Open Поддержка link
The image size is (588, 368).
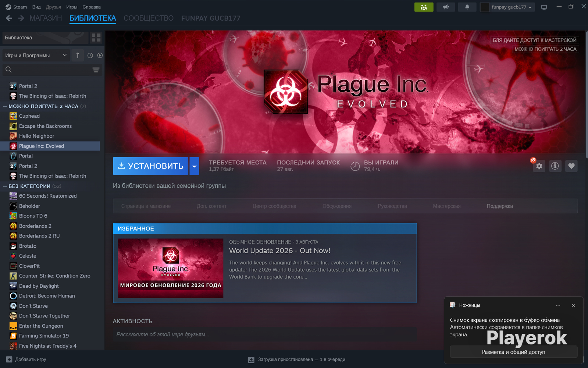[500, 206]
